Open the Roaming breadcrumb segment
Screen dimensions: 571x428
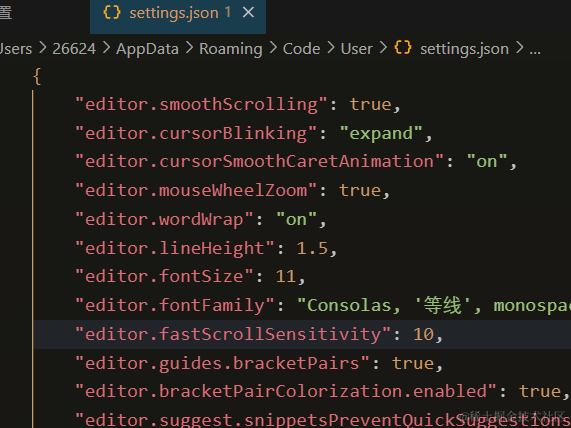point(231,49)
